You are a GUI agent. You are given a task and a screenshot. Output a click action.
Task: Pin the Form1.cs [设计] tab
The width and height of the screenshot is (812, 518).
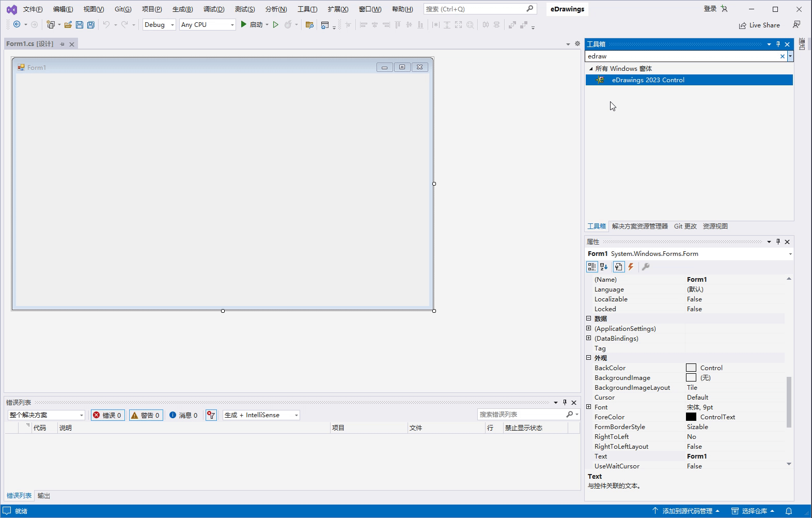[x=63, y=44]
